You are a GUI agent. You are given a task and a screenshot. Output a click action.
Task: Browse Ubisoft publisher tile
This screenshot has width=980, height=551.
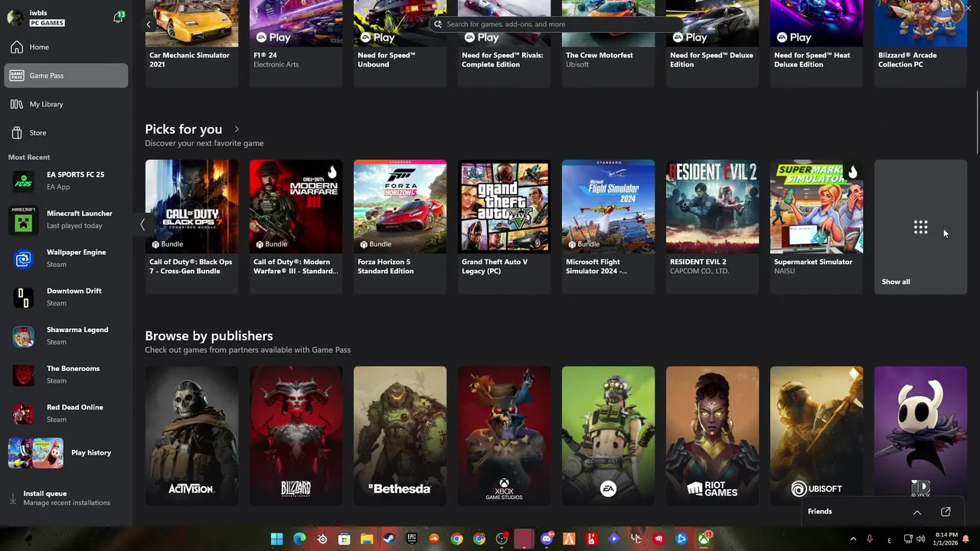[816, 435]
